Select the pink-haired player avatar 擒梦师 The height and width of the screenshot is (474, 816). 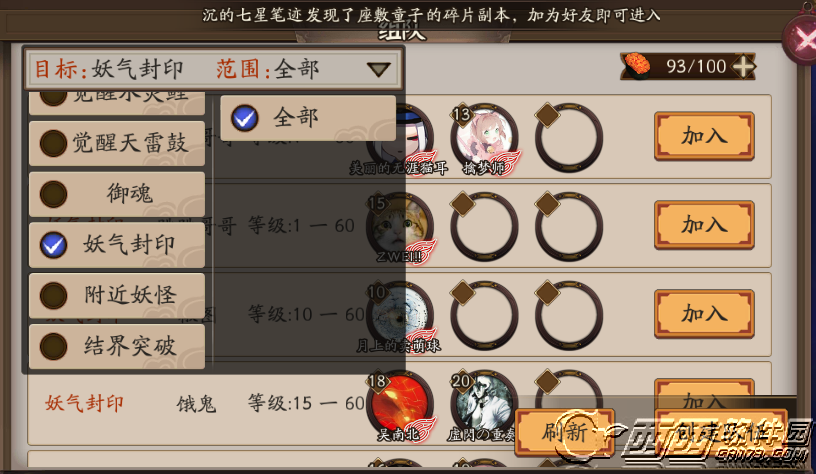[x=484, y=138]
